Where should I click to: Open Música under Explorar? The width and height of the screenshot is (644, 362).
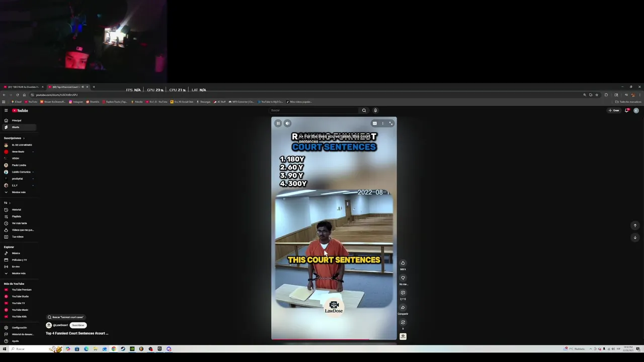tap(19, 253)
